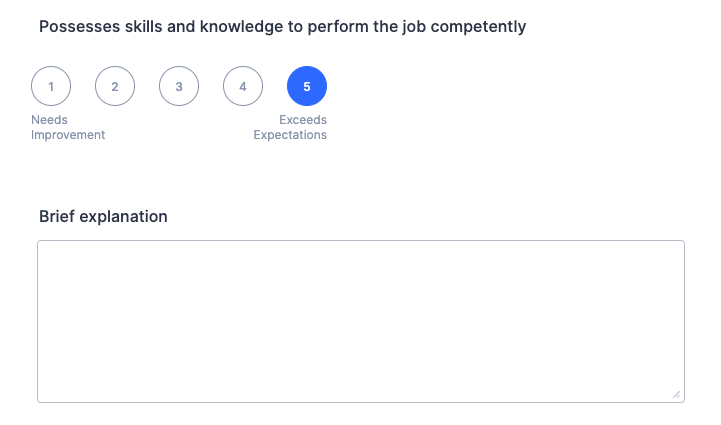Pick the middle rating 3 circle
The width and height of the screenshot is (721, 425).
click(x=179, y=86)
